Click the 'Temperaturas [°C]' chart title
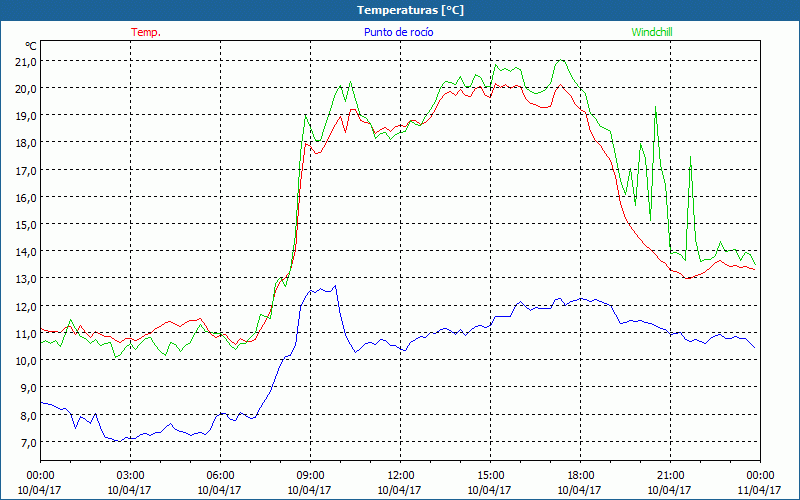The height and width of the screenshot is (500, 800). click(x=410, y=10)
